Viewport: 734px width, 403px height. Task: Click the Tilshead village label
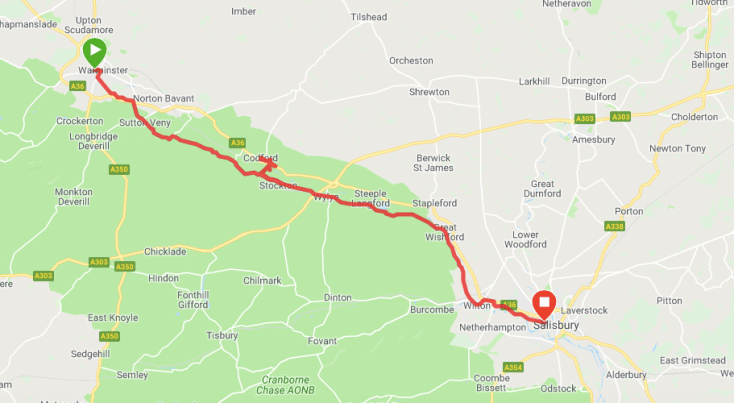[369, 17]
